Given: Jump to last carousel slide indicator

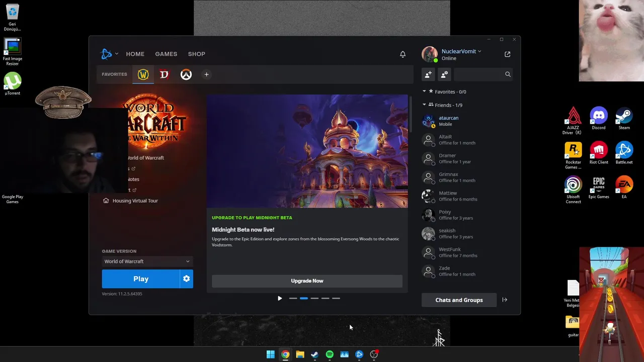Looking at the screenshot, I should point(336,298).
